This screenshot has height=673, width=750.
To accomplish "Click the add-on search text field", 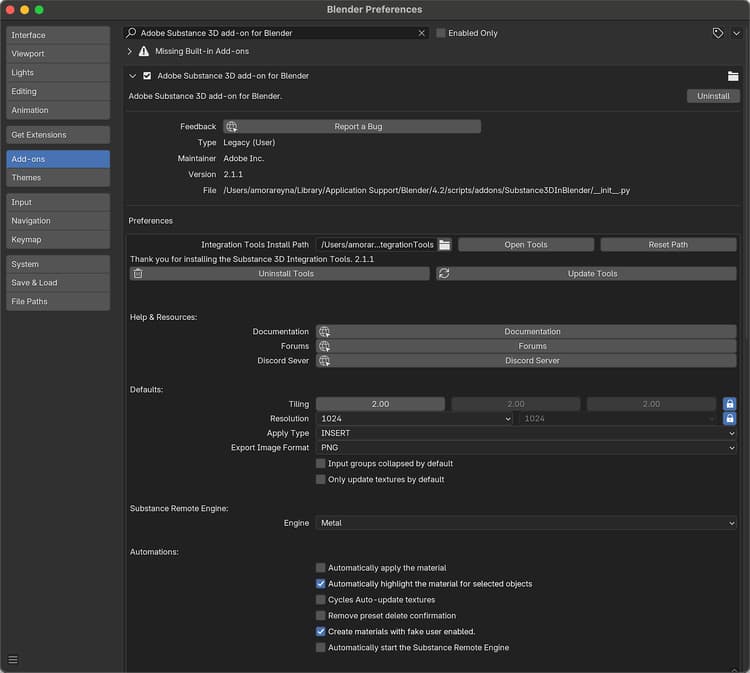I will (x=277, y=33).
